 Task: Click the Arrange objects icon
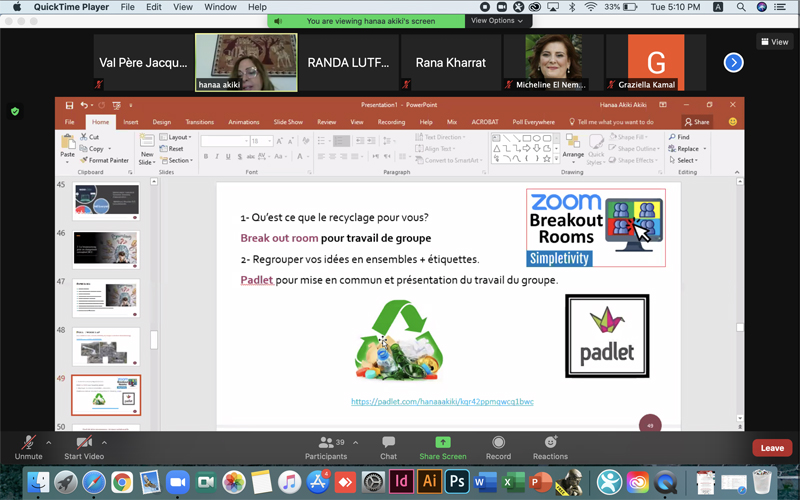(x=573, y=142)
